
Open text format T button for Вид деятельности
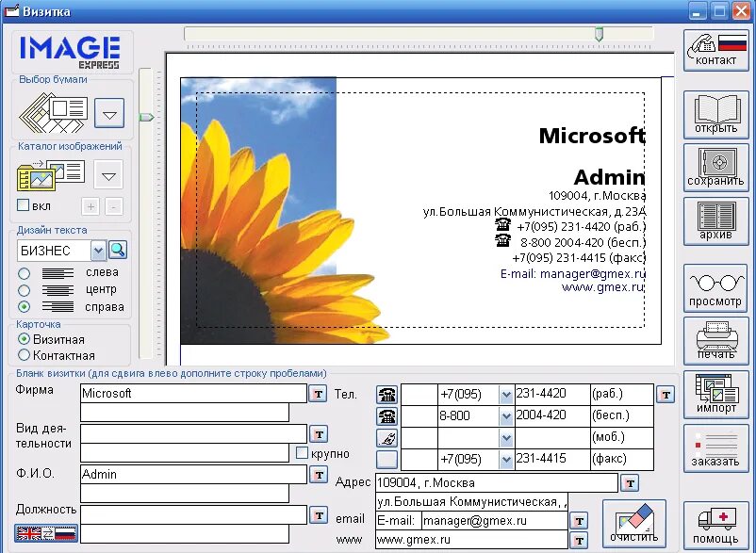(x=319, y=434)
